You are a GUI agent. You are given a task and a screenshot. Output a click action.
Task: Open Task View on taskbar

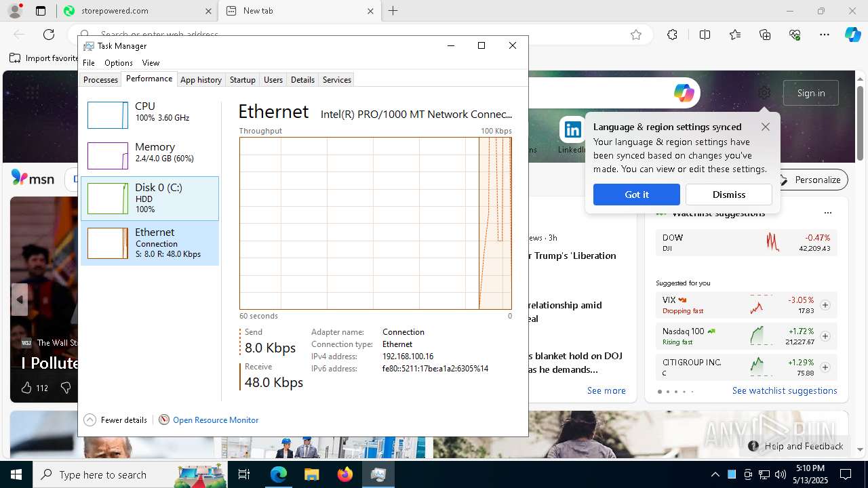click(244, 474)
